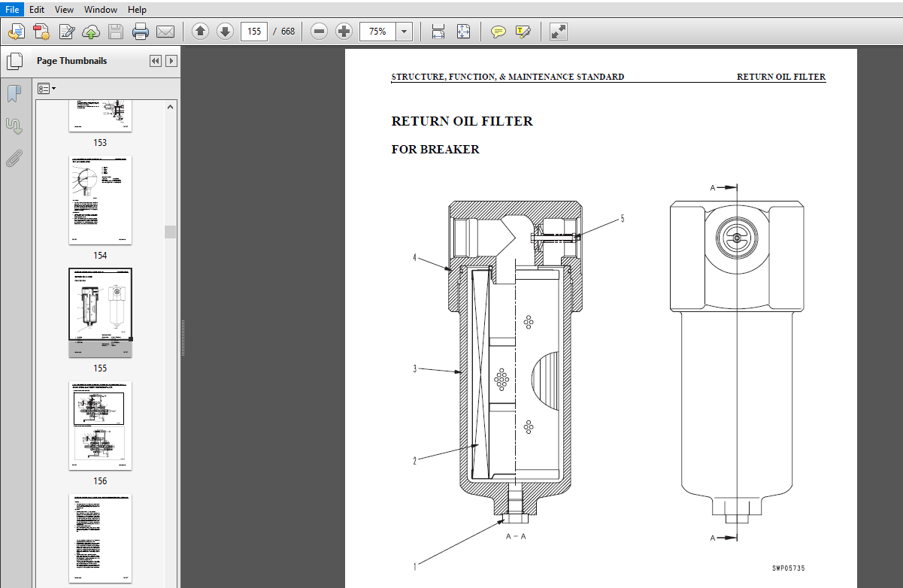This screenshot has width=903, height=588.
Task: Click callout number 5 on diagram
Action: point(622,220)
